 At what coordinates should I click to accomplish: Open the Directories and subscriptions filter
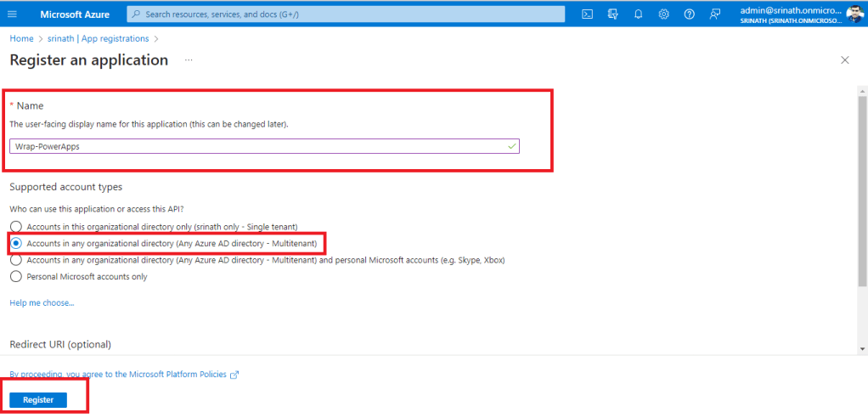coord(612,14)
